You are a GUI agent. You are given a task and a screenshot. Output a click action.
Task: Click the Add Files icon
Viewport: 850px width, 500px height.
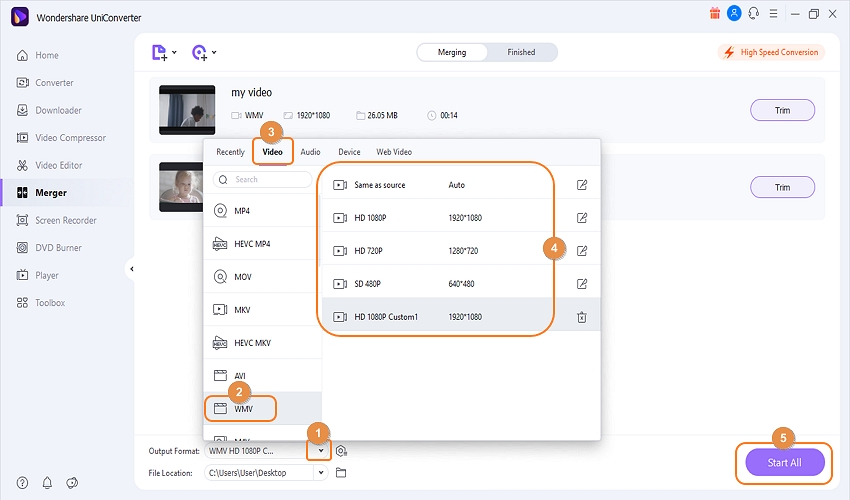pos(159,53)
